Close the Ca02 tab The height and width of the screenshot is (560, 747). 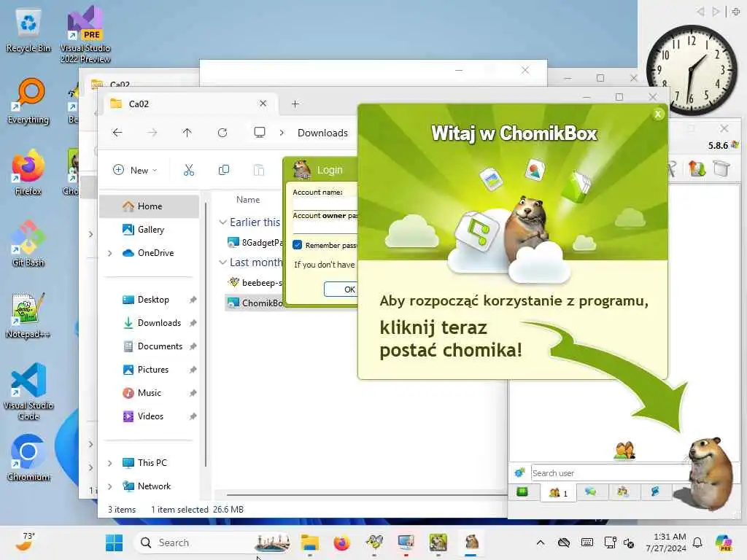pos(263,104)
